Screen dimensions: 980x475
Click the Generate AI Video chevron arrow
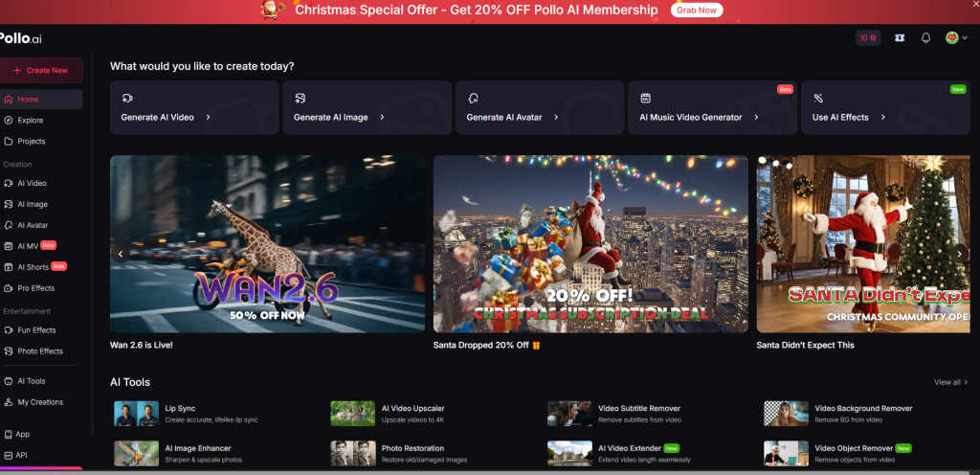point(208,117)
